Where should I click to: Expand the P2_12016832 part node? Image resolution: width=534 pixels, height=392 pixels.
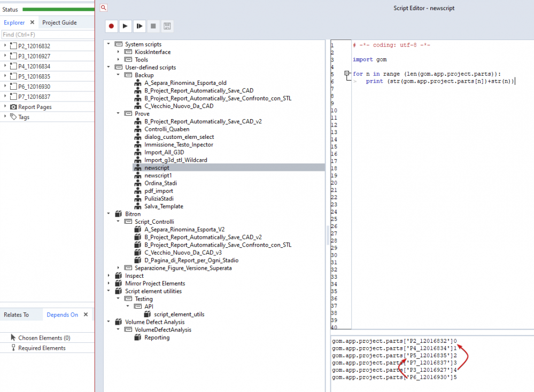(x=5, y=46)
